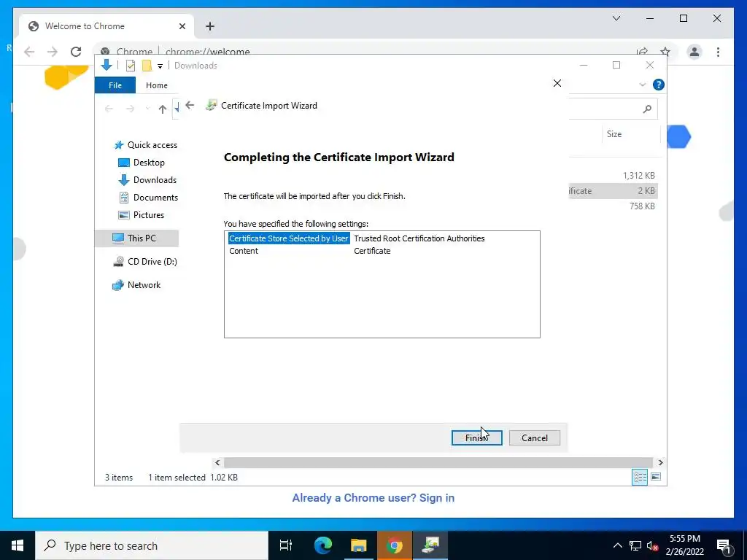Open Customize Quick Access Toolbar dropdown

tap(160, 66)
